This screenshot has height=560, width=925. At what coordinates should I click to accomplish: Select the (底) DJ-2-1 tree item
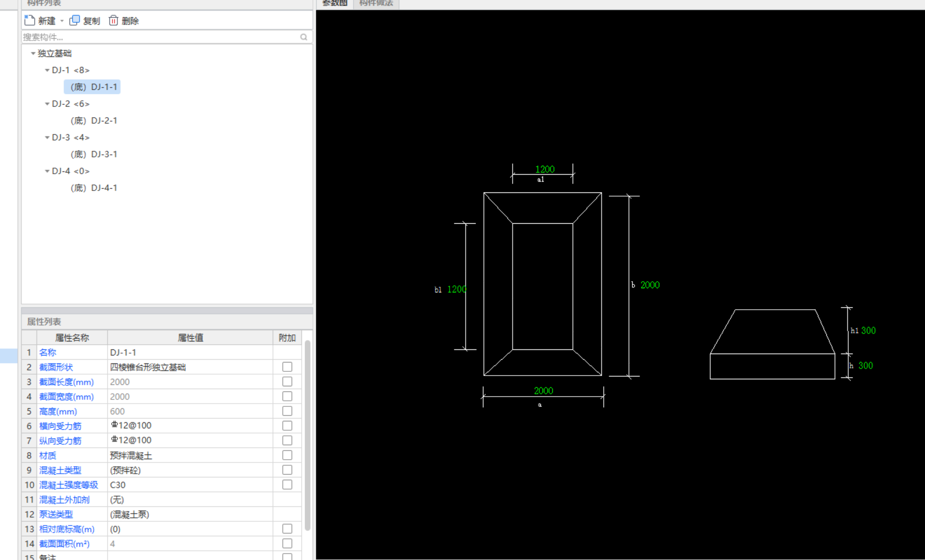pyautogui.click(x=93, y=121)
